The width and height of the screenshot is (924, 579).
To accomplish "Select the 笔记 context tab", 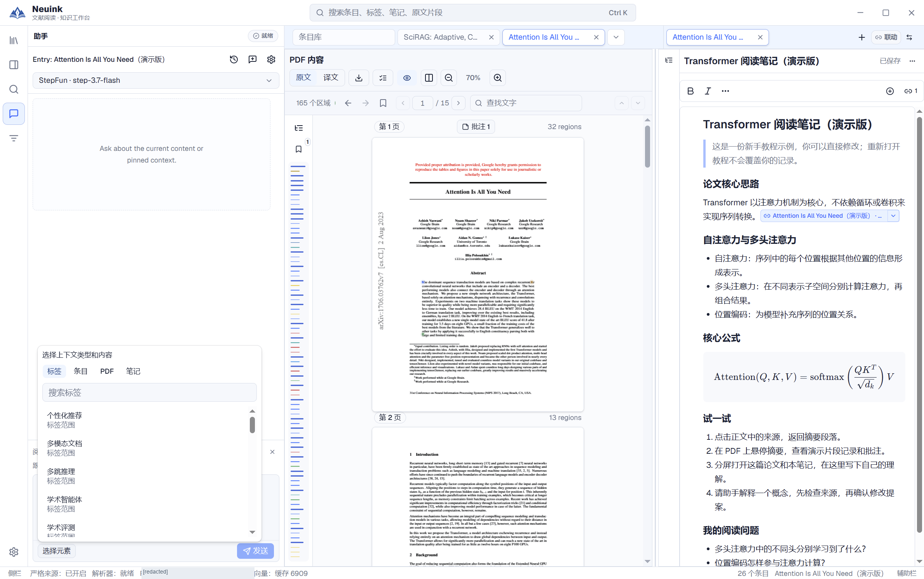I will (x=133, y=371).
